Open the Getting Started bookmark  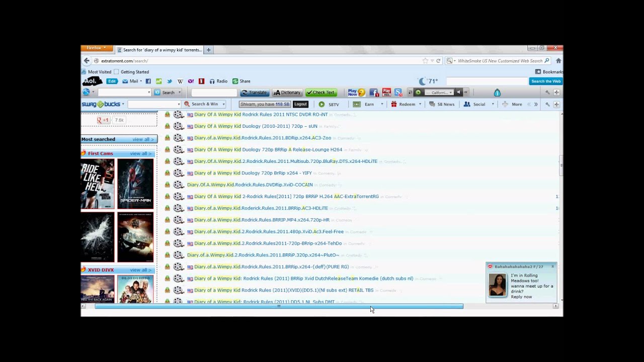tap(131, 72)
